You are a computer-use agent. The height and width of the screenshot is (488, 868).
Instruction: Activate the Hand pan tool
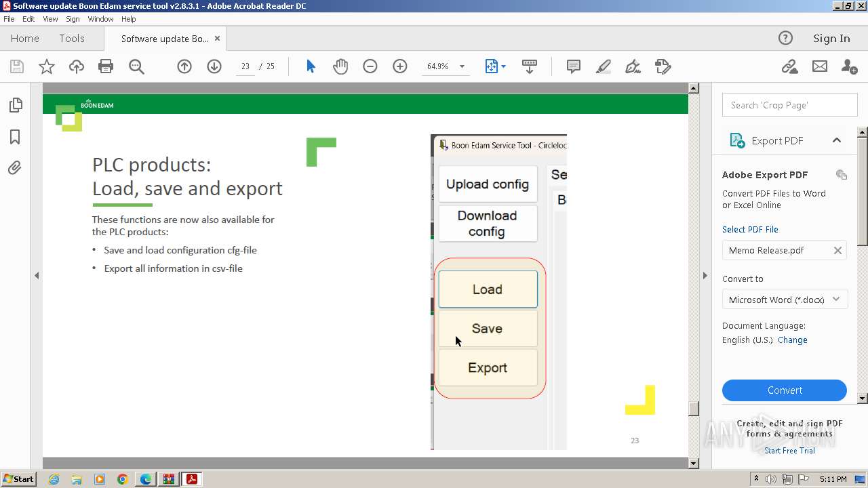click(x=340, y=66)
